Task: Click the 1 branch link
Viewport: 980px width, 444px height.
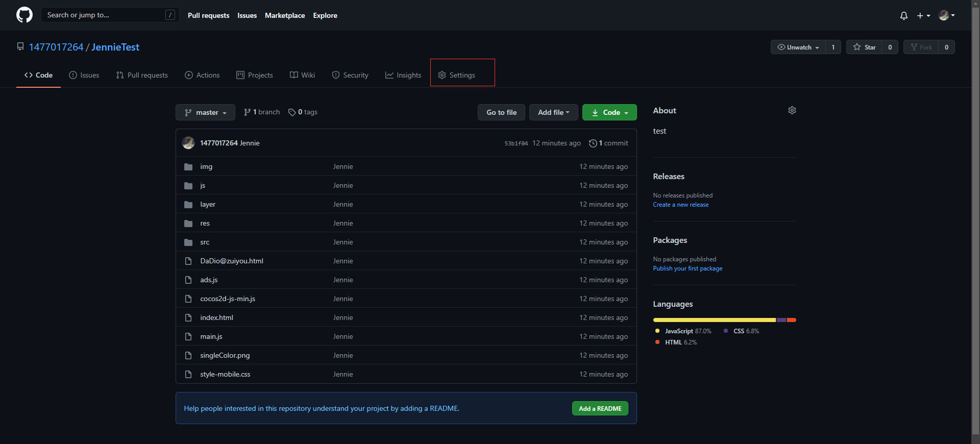Action: [262, 112]
